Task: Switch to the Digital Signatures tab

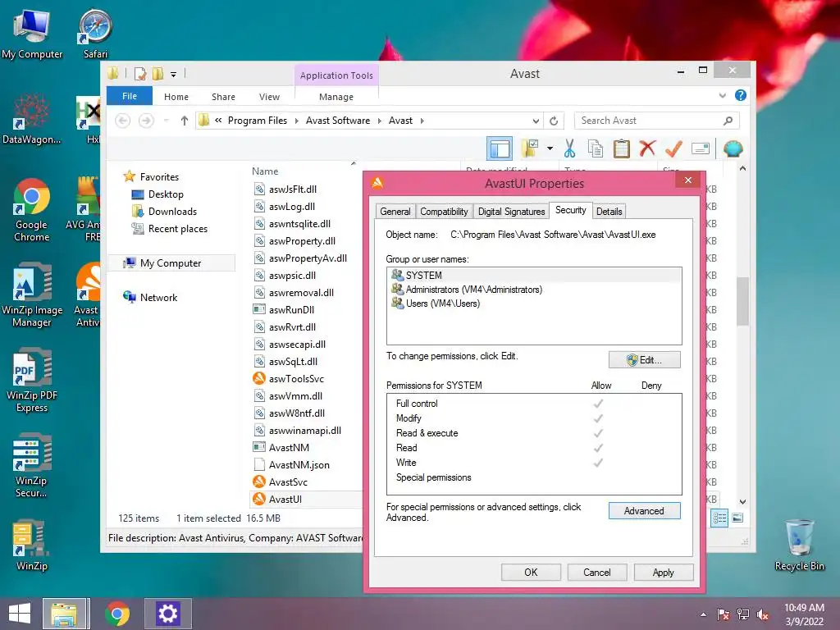Action: (512, 212)
